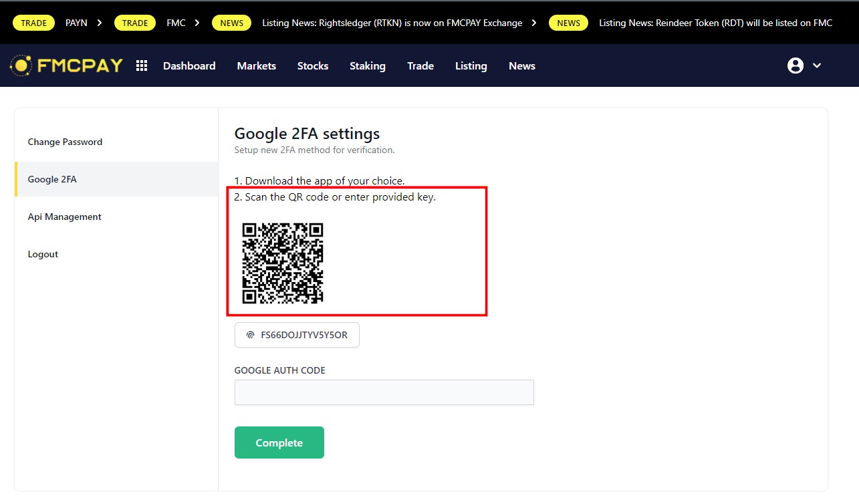The image size is (859, 504).
Task: Select Google 2FA in sidebar
Action: tap(116, 179)
